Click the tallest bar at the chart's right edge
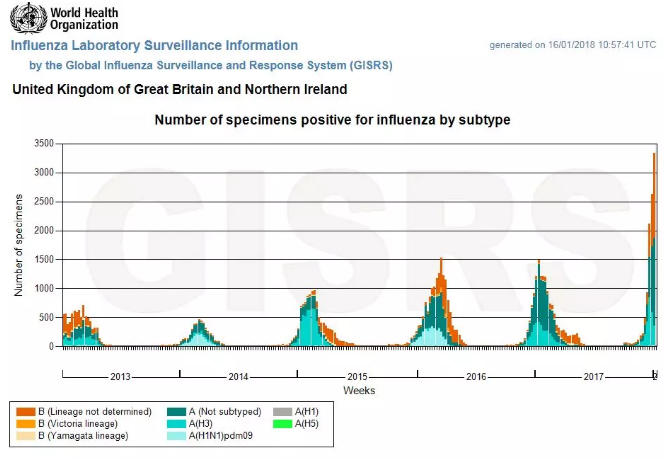 pos(655,250)
